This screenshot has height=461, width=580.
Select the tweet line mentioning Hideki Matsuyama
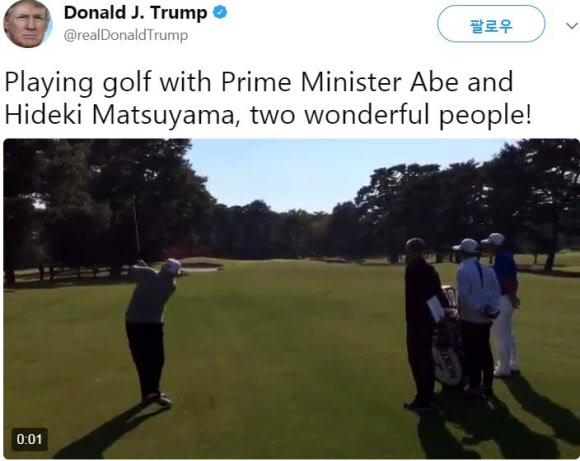pyautogui.click(x=268, y=115)
